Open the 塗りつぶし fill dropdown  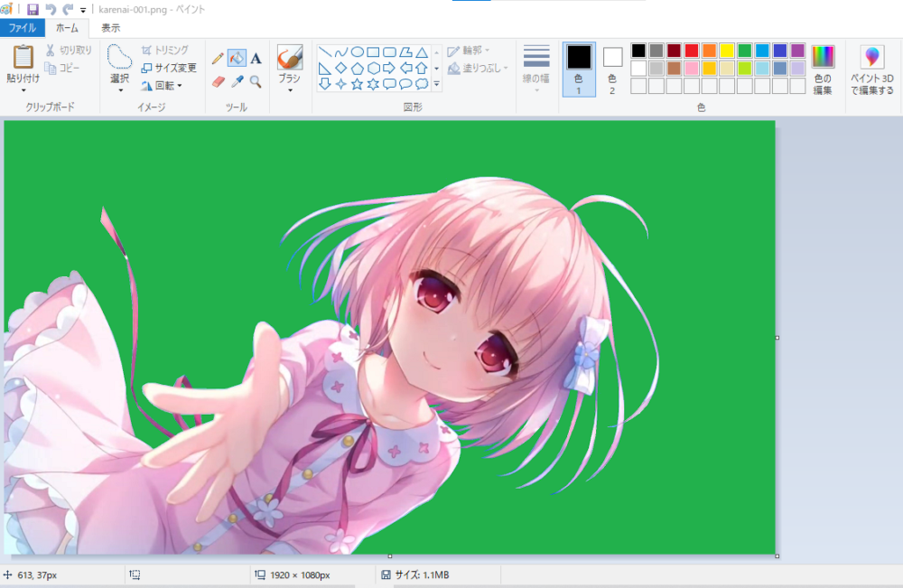pyautogui.click(x=478, y=69)
